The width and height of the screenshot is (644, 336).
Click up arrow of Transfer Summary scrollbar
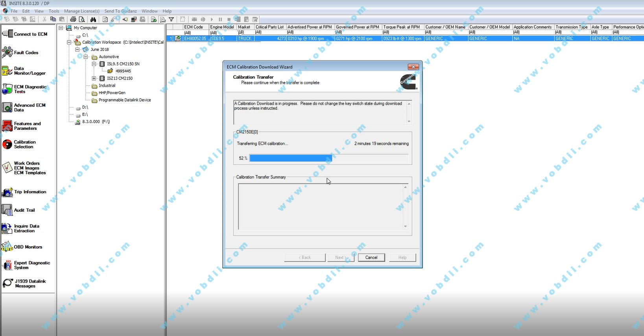(405, 187)
